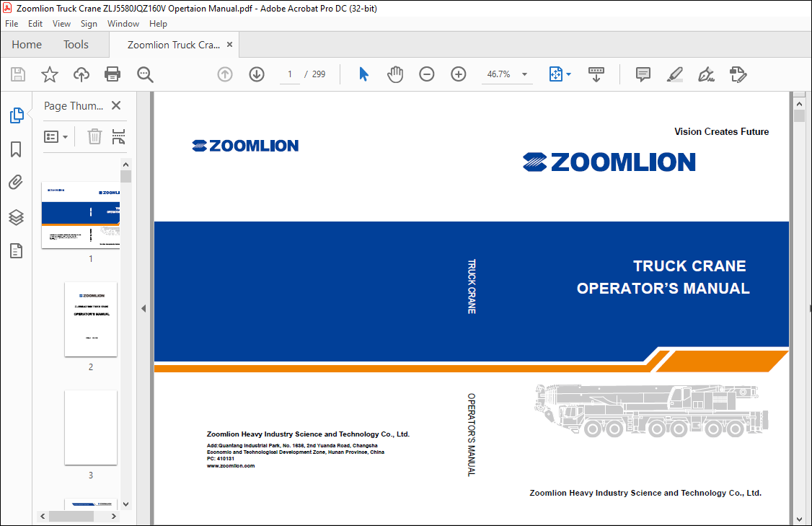The height and width of the screenshot is (526, 812).
Task: Add file to favorites with star icon
Action: [x=49, y=74]
